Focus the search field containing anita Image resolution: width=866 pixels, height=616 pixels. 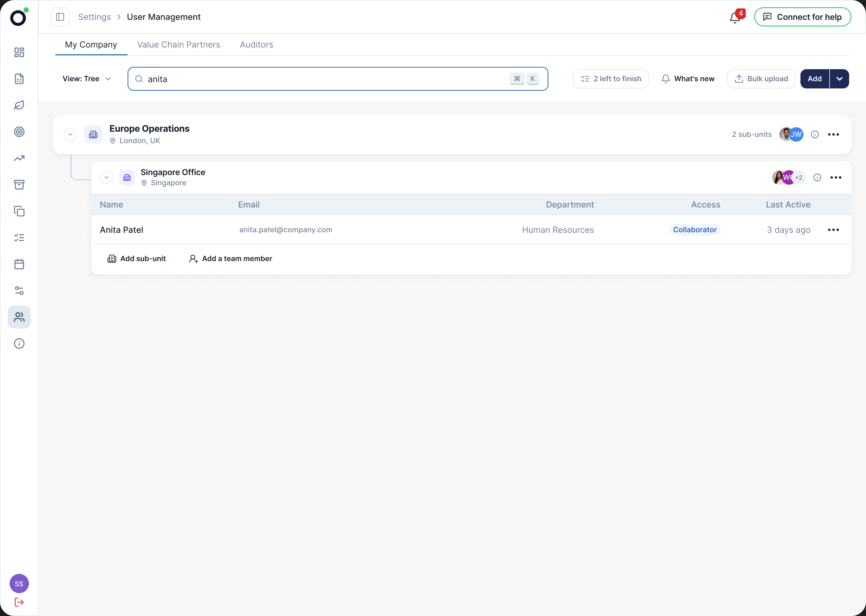point(337,79)
